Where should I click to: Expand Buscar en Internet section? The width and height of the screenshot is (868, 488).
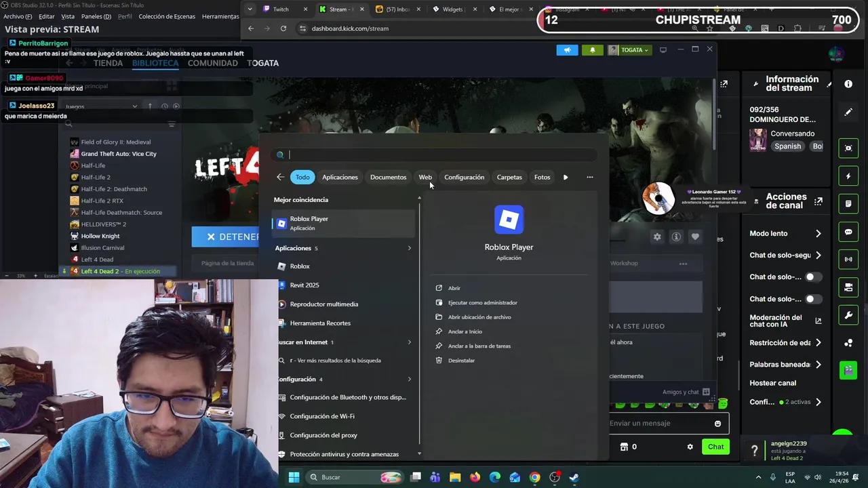tap(410, 342)
